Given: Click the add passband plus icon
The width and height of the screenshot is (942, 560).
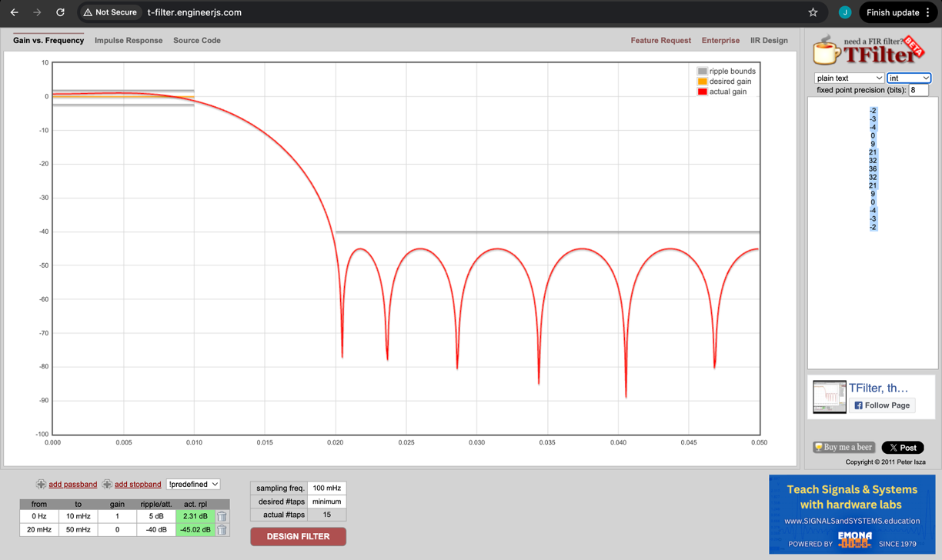Looking at the screenshot, I should pos(41,484).
